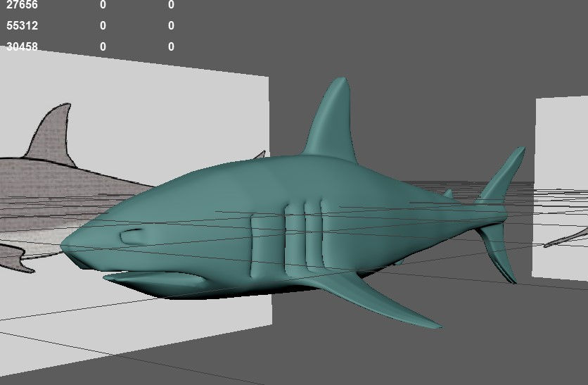The image size is (588, 385).
Task: Click the 27656 poly count value
Action: pos(22,5)
